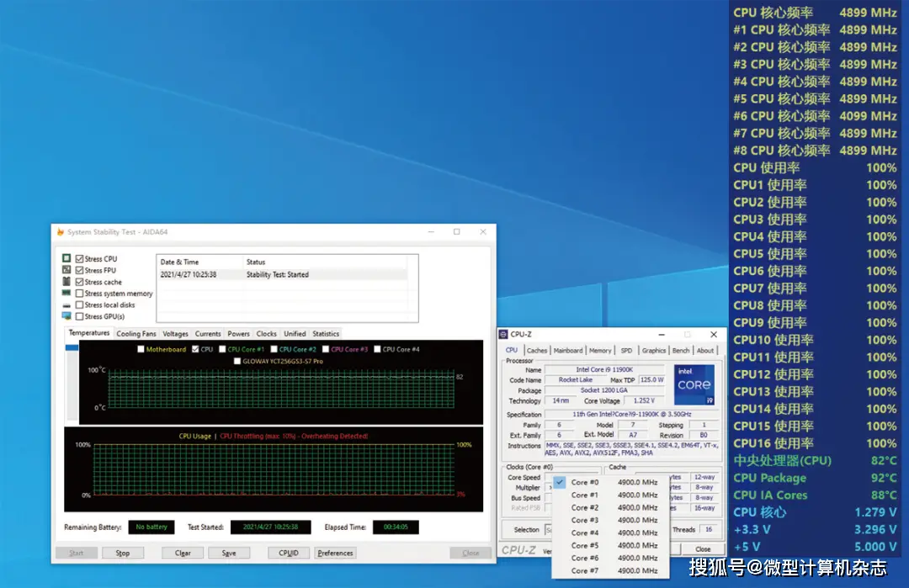
Task: Uncheck the CPU temperature graph checkbox
Action: pyautogui.click(x=195, y=349)
